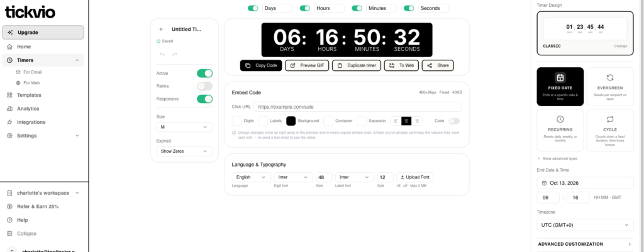Click Upload Font button

pos(415,177)
